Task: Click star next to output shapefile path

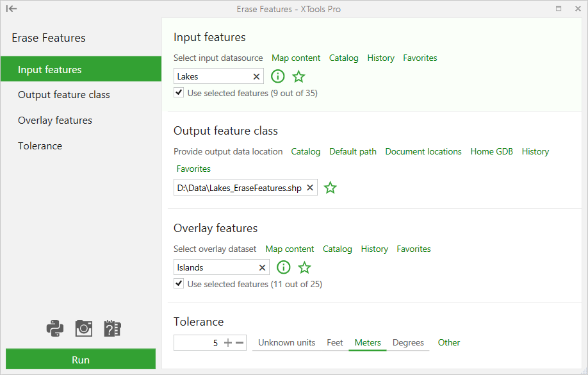Action: pos(330,188)
